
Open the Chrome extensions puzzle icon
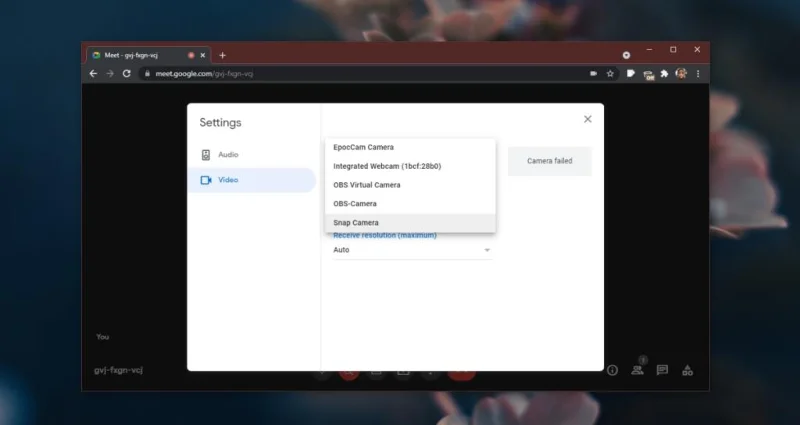coord(664,73)
